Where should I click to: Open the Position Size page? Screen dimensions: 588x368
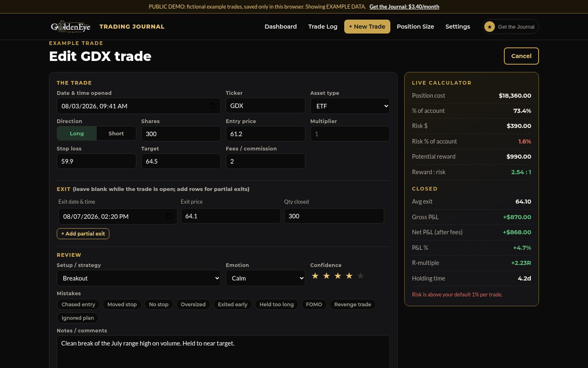415,27
